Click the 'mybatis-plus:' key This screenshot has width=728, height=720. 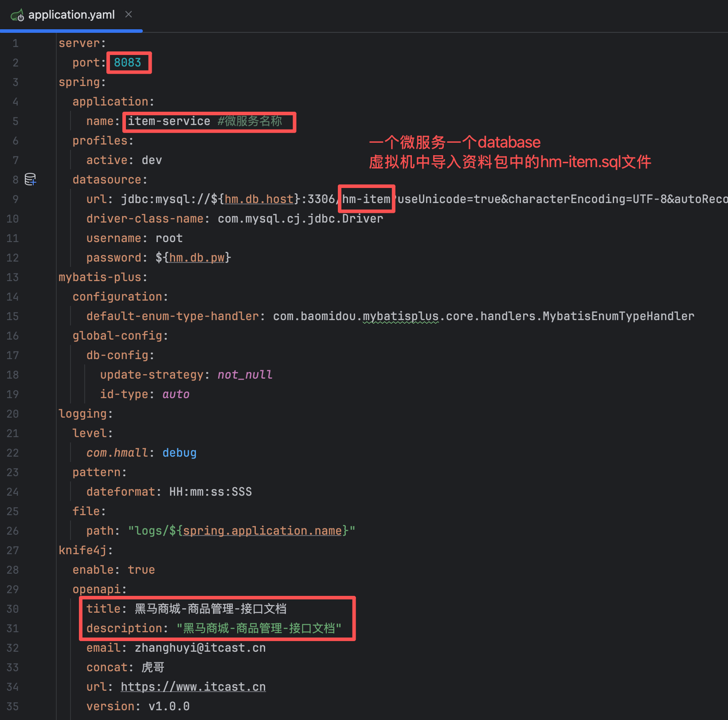pyautogui.click(x=103, y=277)
